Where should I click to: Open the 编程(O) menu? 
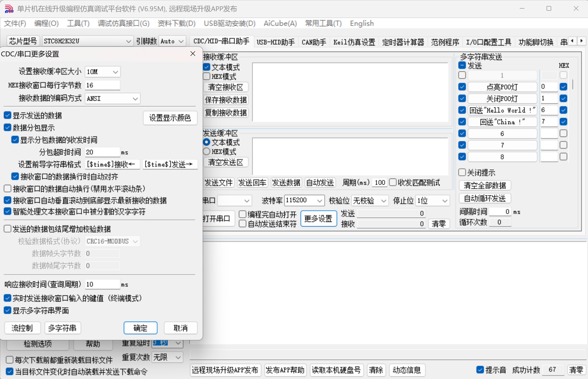click(46, 23)
